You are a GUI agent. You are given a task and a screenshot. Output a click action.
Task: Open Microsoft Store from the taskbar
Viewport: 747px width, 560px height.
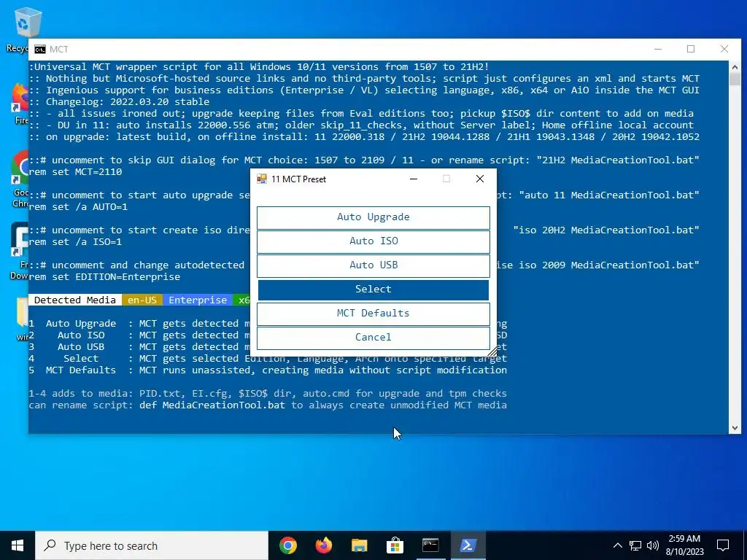point(395,545)
